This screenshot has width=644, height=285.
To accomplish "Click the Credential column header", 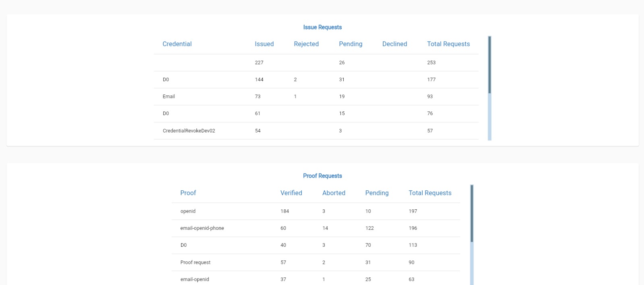I will pyautogui.click(x=177, y=44).
